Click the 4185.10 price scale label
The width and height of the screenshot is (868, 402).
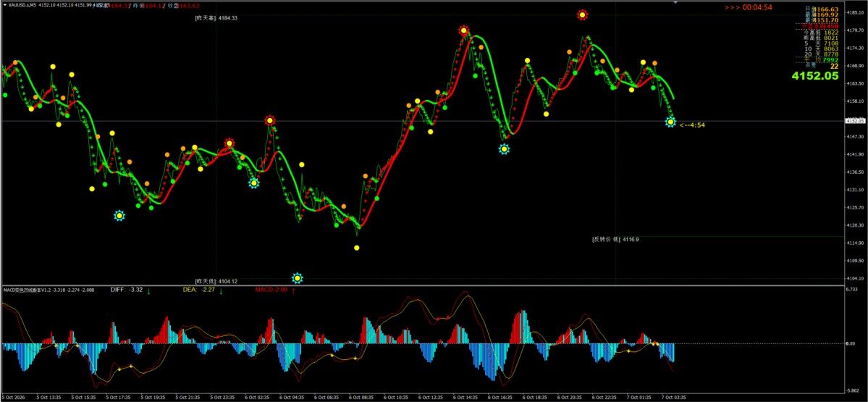pyautogui.click(x=855, y=12)
